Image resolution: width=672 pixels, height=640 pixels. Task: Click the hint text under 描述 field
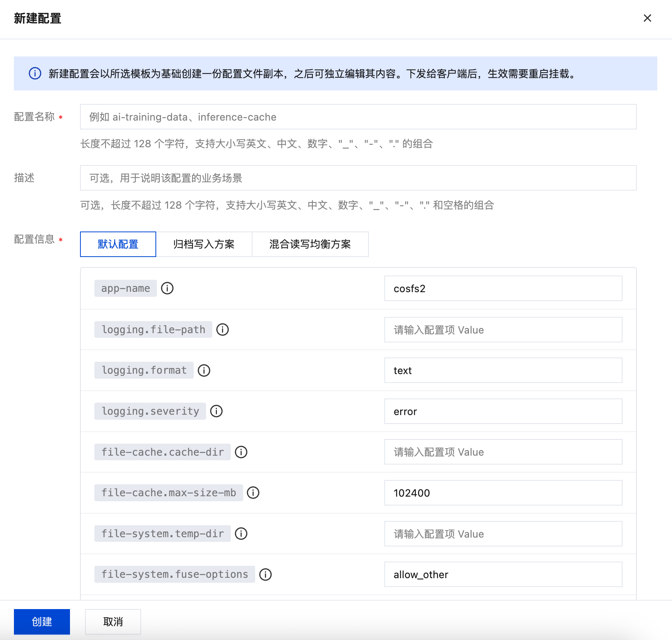click(x=287, y=205)
